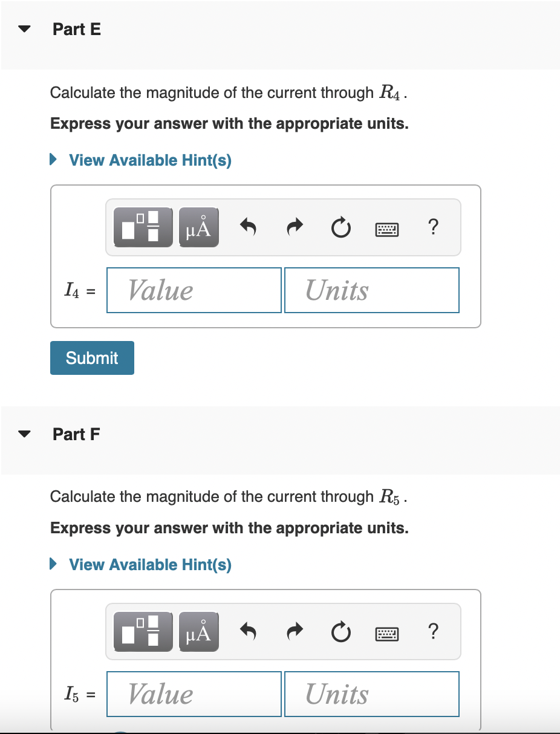Image resolution: width=560 pixels, height=734 pixels.
Task: Click the I5 Units input field
Action: tap(372, 694)
